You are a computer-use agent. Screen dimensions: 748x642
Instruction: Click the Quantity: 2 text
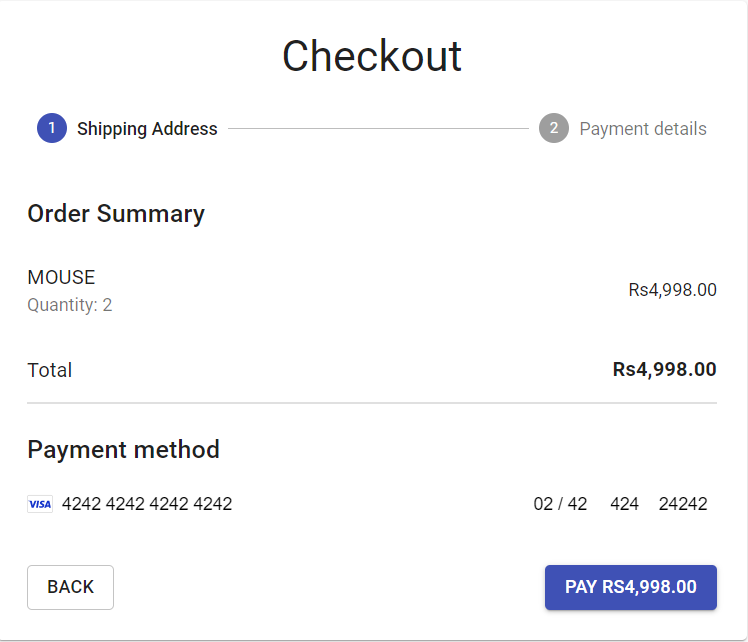(70, 305)
